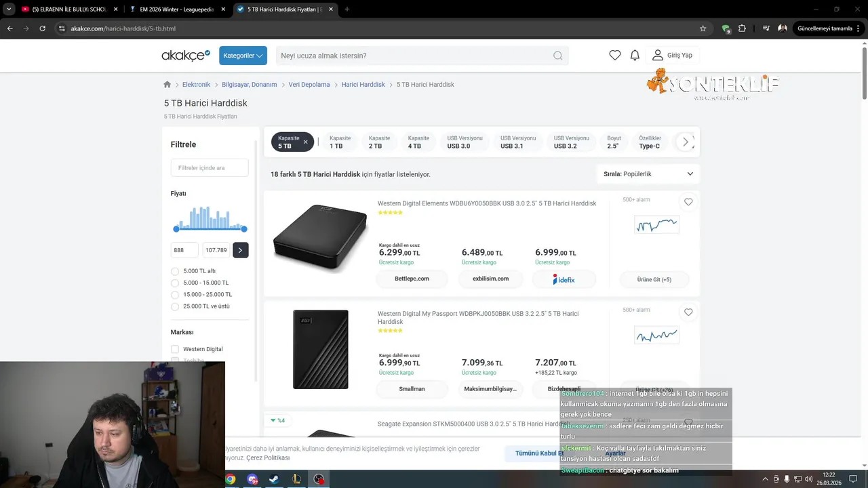Click Giriş Yap login button
The image size is (868, 488).
click(673, 56)
